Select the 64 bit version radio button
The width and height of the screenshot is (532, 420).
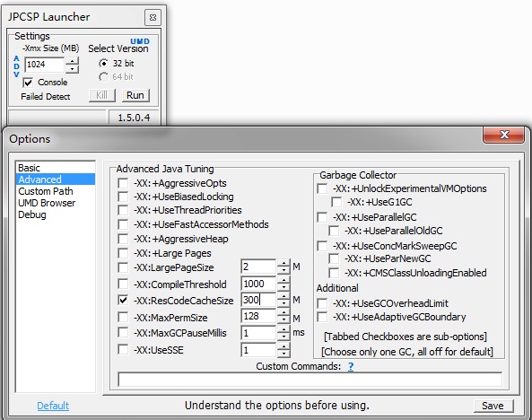tap(103, 77)
